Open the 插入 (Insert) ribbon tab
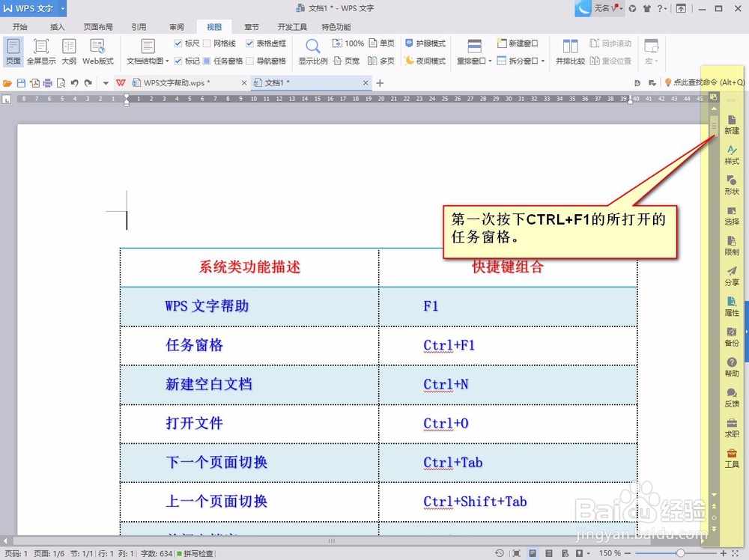 coord(58,27)
